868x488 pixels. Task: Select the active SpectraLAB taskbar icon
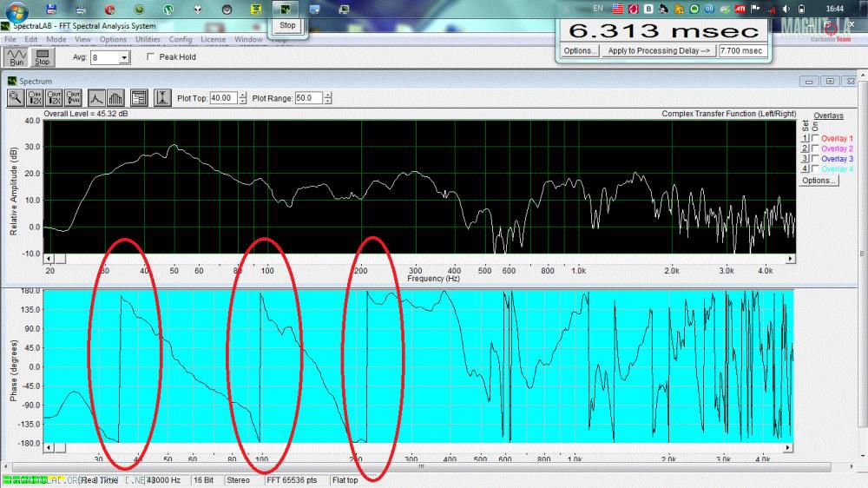[286, 9]
